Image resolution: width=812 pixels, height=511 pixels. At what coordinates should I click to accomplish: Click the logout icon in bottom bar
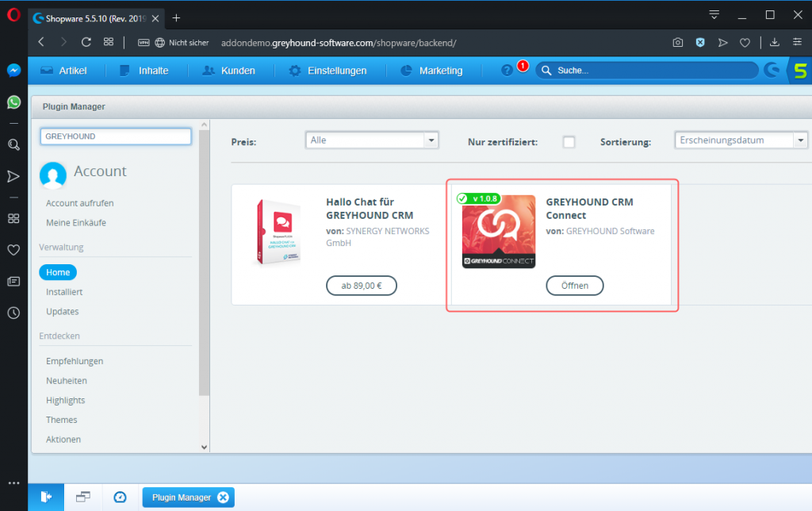(x=46, y=497)
